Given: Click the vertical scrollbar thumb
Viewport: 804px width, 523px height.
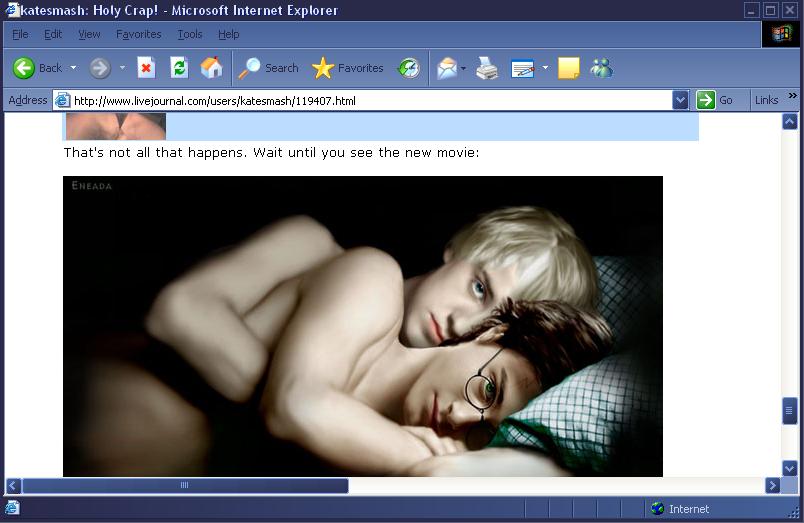Looking at the screenshot, I should 790,410.
